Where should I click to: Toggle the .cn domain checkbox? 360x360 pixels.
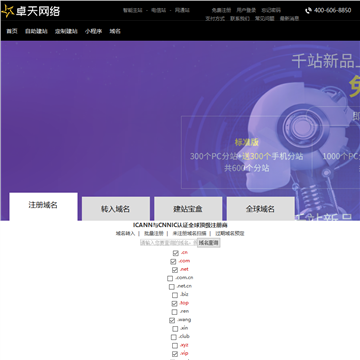176,253
